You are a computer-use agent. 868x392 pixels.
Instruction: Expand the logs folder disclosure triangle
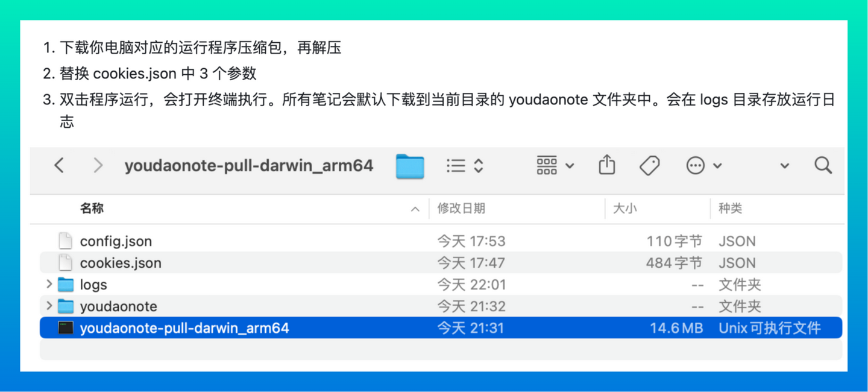point(48,284)
